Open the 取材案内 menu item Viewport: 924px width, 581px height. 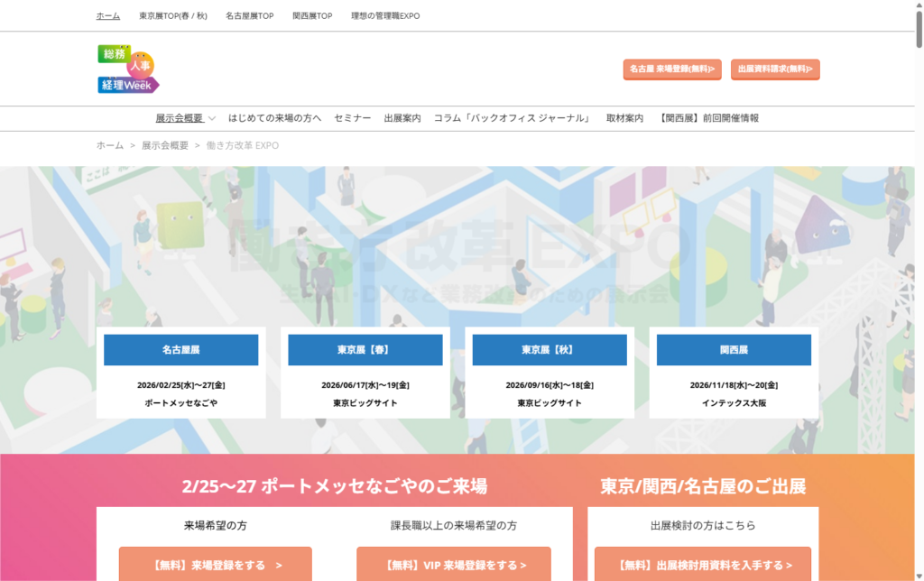[624, 118]
